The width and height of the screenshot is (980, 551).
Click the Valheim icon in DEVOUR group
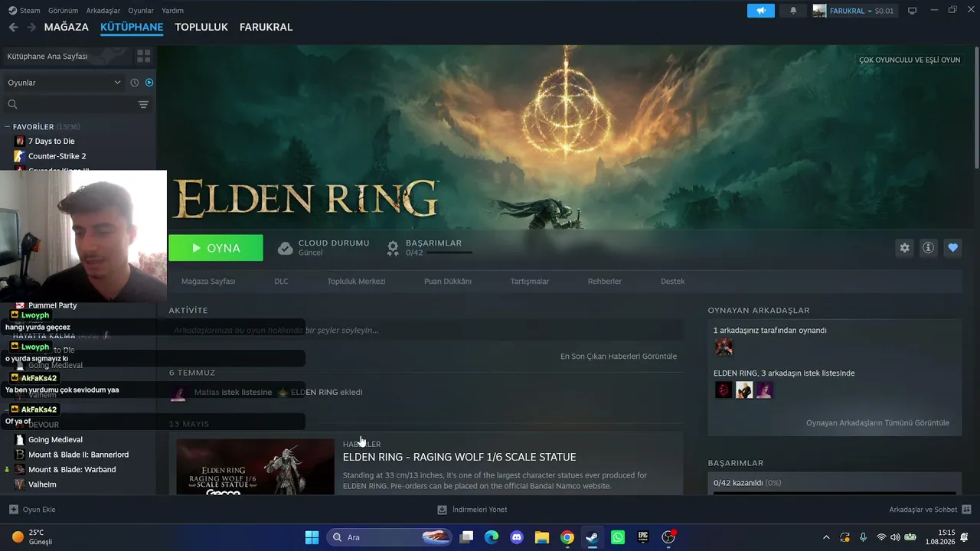coord(20,484)
